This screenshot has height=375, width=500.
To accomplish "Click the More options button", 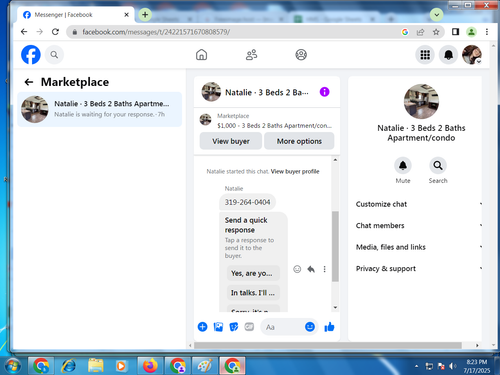I will (x=299, y=141).
